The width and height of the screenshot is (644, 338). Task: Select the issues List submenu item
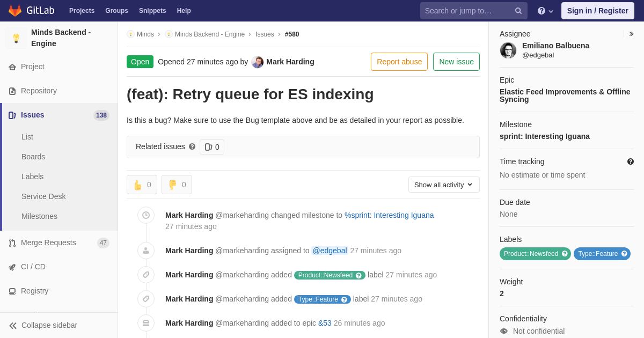[27, 137]
